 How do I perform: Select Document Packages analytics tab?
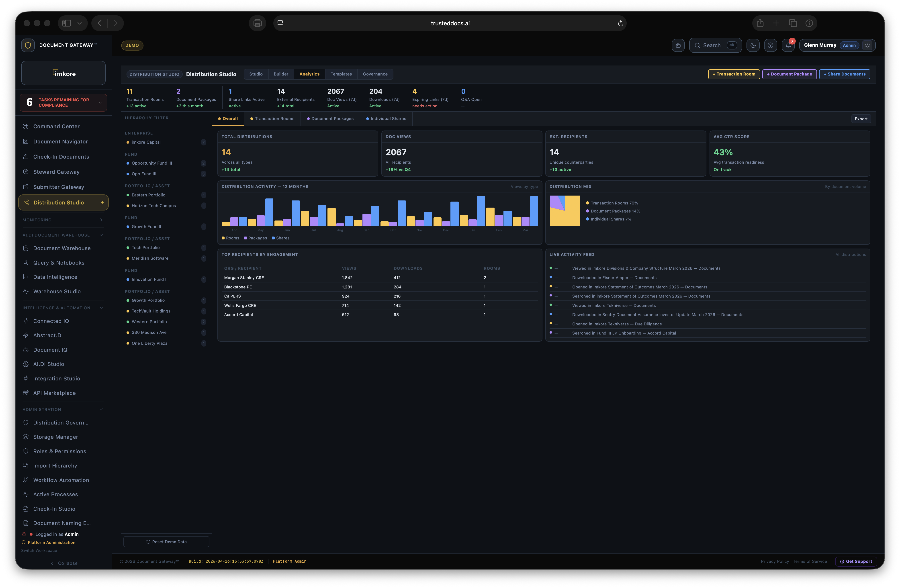(330, 119)
